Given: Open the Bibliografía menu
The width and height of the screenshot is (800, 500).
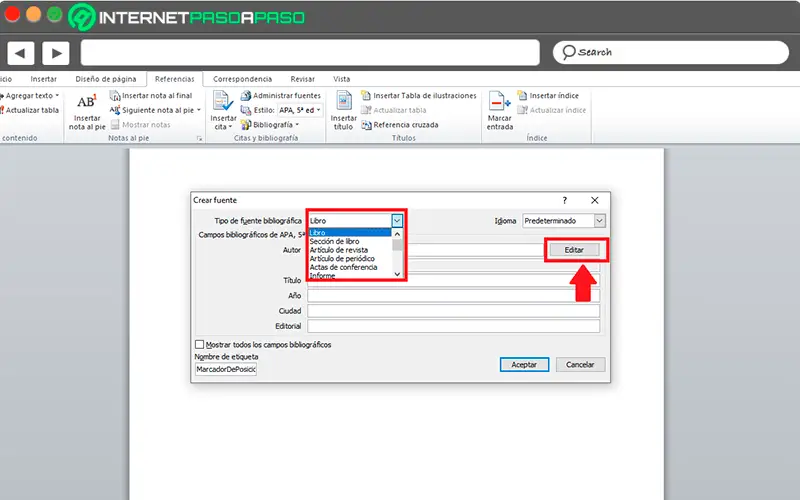Looking at the screenshot, I should (269, 124).
